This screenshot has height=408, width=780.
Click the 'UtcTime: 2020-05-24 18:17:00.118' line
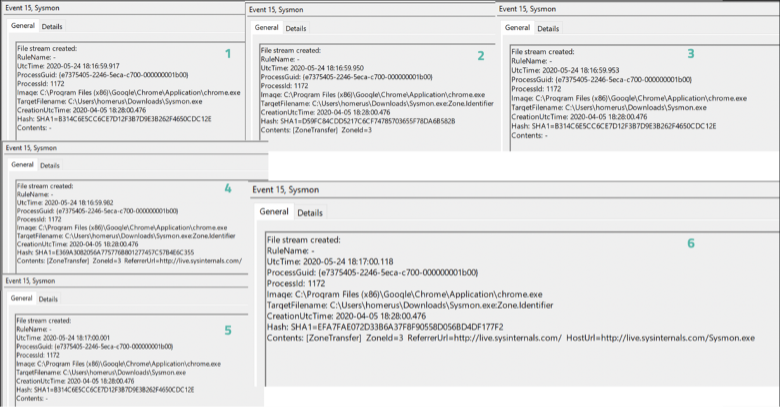330,262
